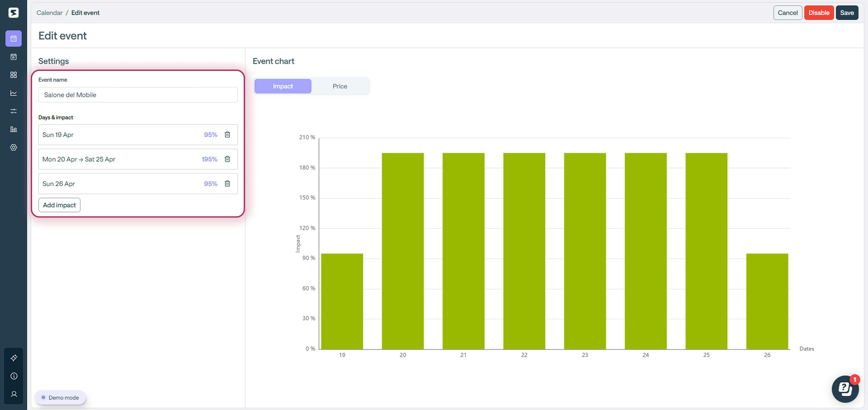This screenshot has width=868, height=410.
Task: Remove the Mon 20 Apr to Sat 25 Apr range
Action: click(x=227, y=159)
